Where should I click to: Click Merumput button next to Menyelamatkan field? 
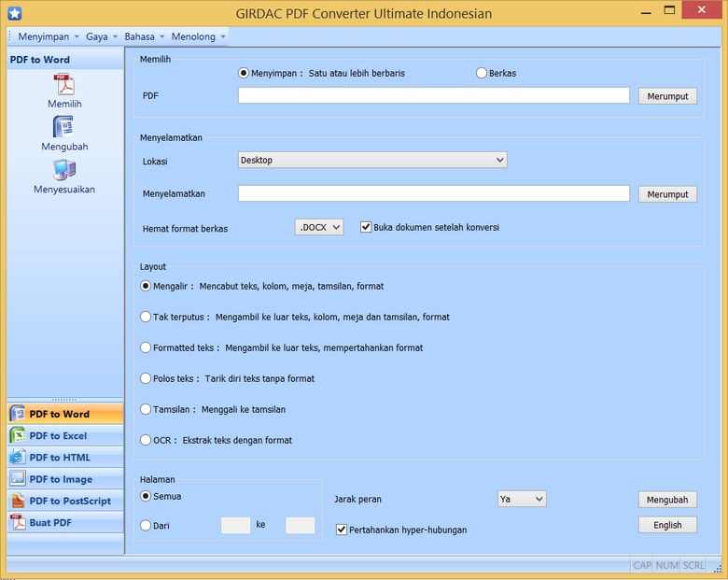(667, 194)
